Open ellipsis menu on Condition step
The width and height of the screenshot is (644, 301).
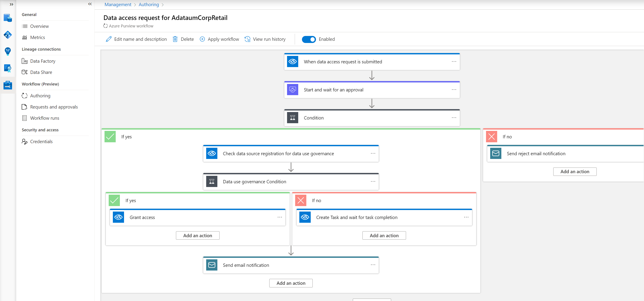click(x=454, y=118)
